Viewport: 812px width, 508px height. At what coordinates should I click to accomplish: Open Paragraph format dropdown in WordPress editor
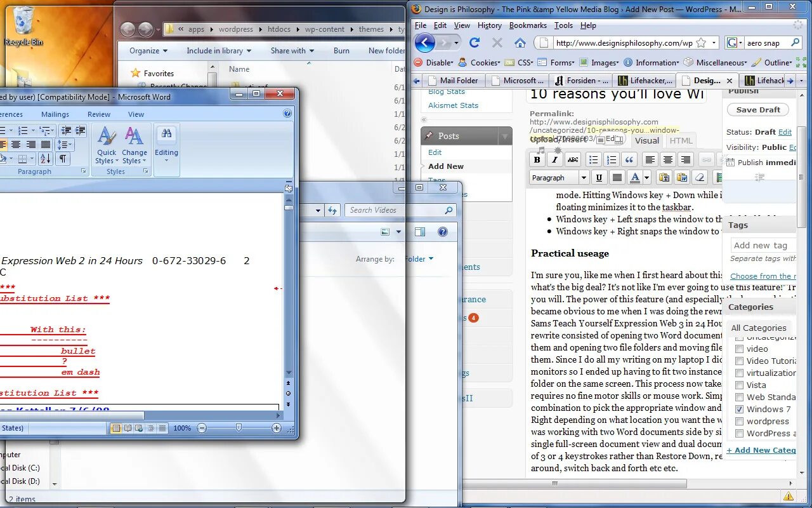click(x=560, y=177)
